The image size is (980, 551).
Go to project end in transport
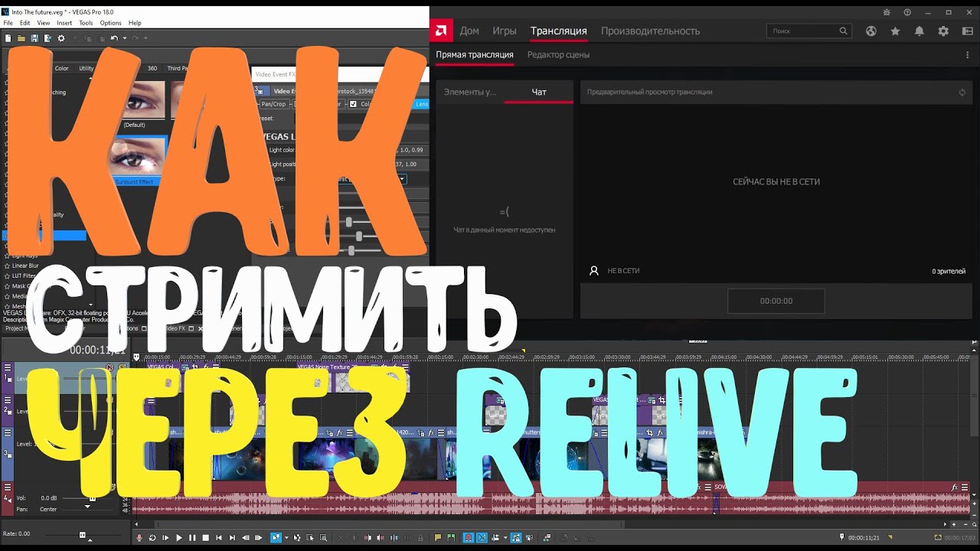(232, 538)
